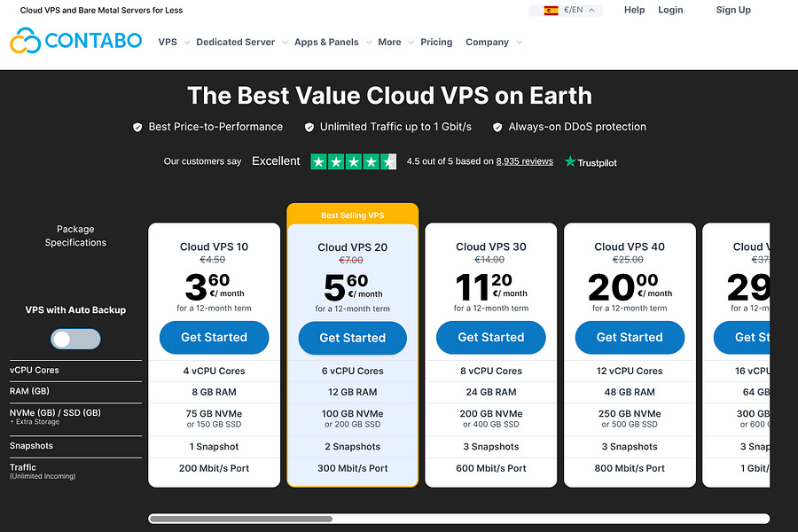Click the 4 vCPU Cores cell
Screen dimensions: 798x532
pos(215,372)
